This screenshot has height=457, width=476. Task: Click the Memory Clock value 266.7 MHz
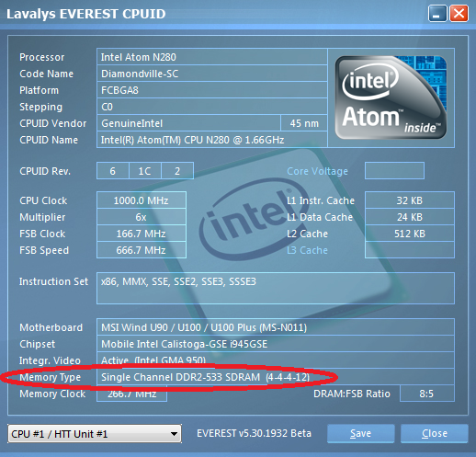131,394
